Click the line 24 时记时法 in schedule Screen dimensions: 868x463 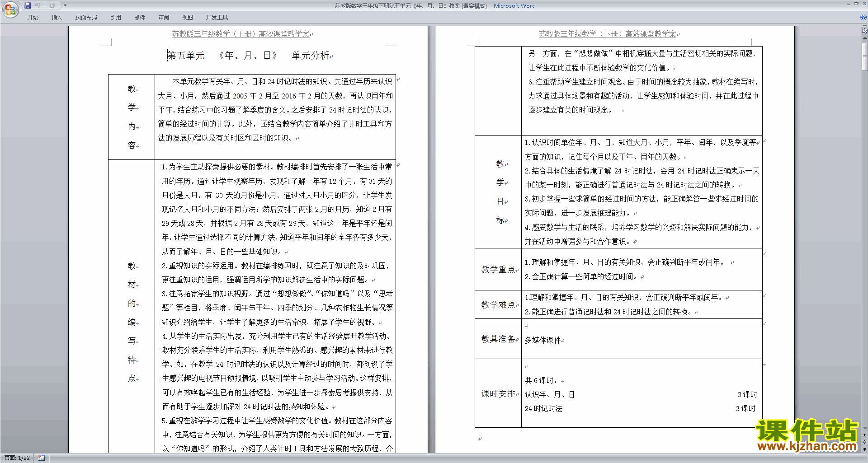click(543, 408)
